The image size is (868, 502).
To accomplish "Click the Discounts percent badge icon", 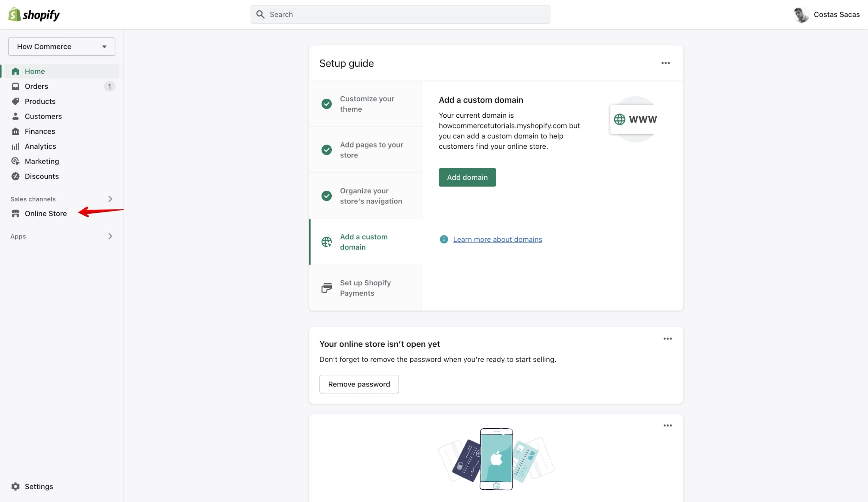I will (15, 176).
